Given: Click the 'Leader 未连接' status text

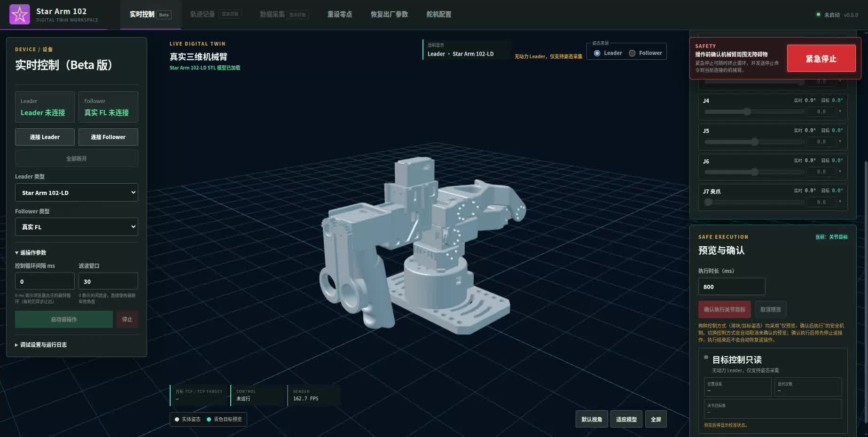Looking at the screenshot, I should (43, 113).
